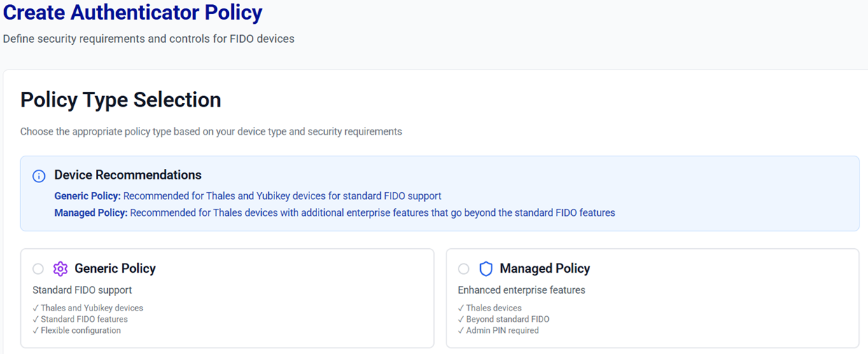Click the bold "Managed Policy:" recommendation label
The image size is (868, 354).
pyautogui.click(x=91, y=213)
